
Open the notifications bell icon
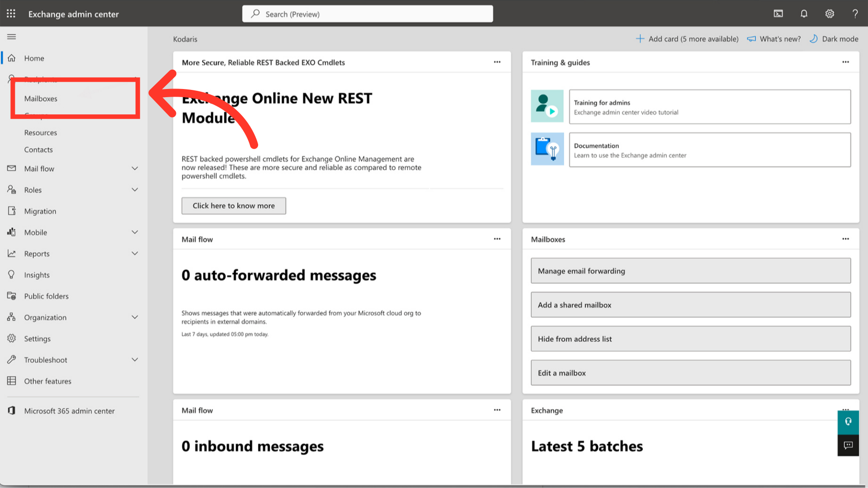[x=804, y=14]
